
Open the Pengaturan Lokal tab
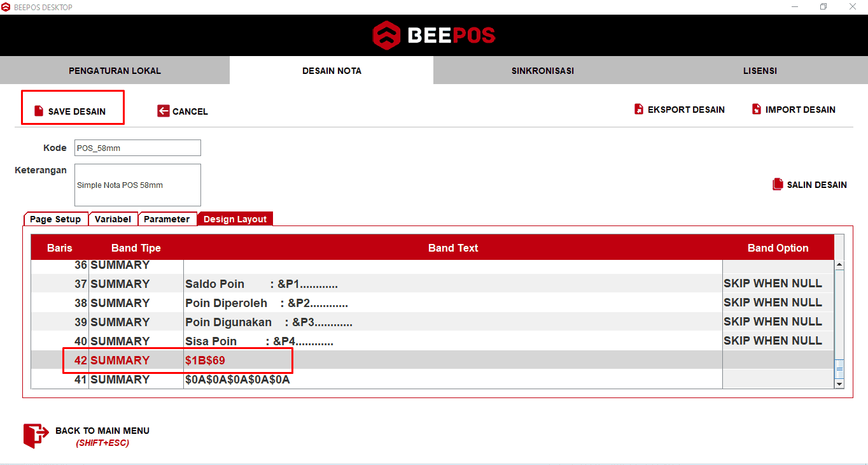coord(115,70)
